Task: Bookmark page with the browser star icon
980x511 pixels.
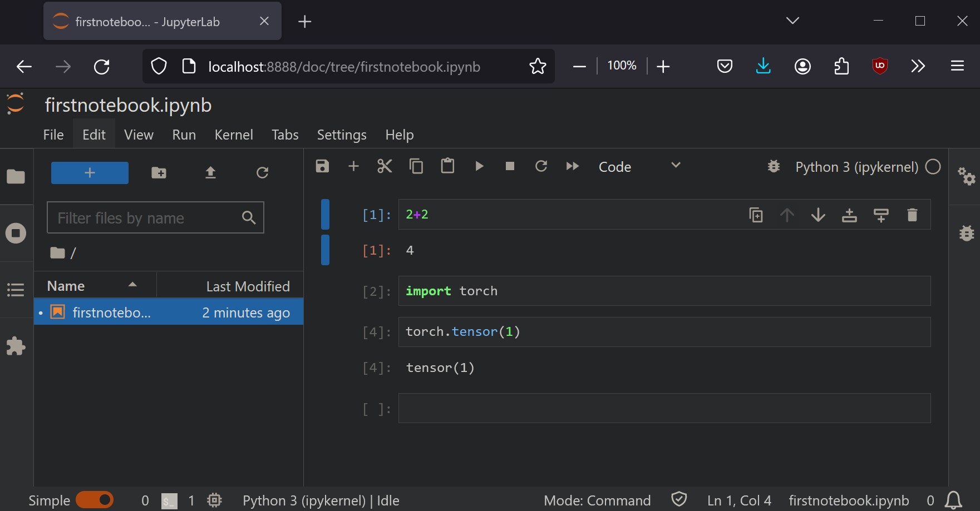Action: [538, 66]
